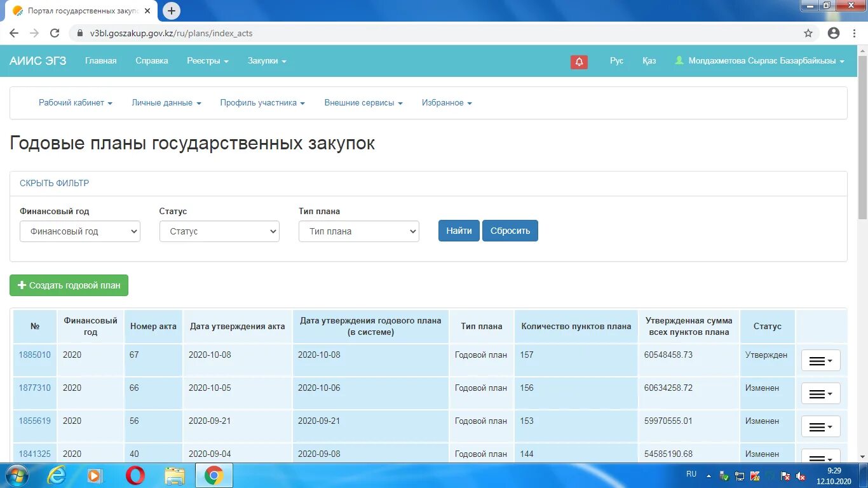Image resolution: width=868 pixels, height=488 pixels.
Task: Click the user profile person icon
Action: click(679, 61)
